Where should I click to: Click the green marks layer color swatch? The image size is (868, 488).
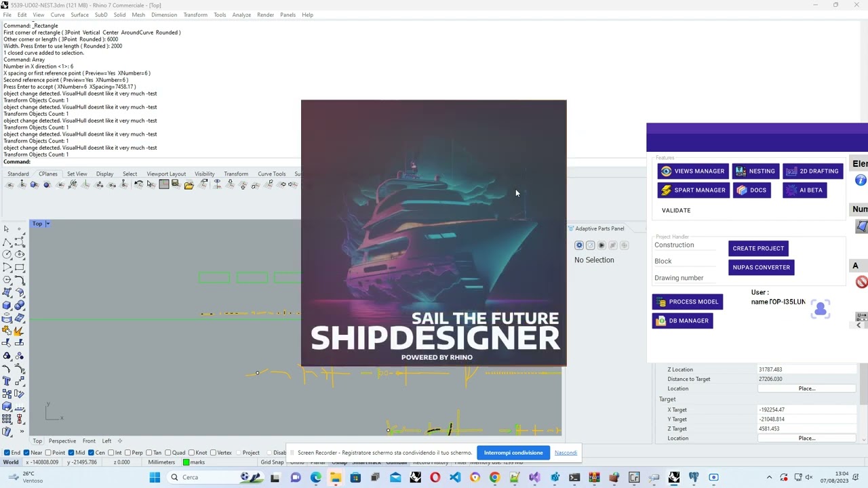click(x=186, y=462)
